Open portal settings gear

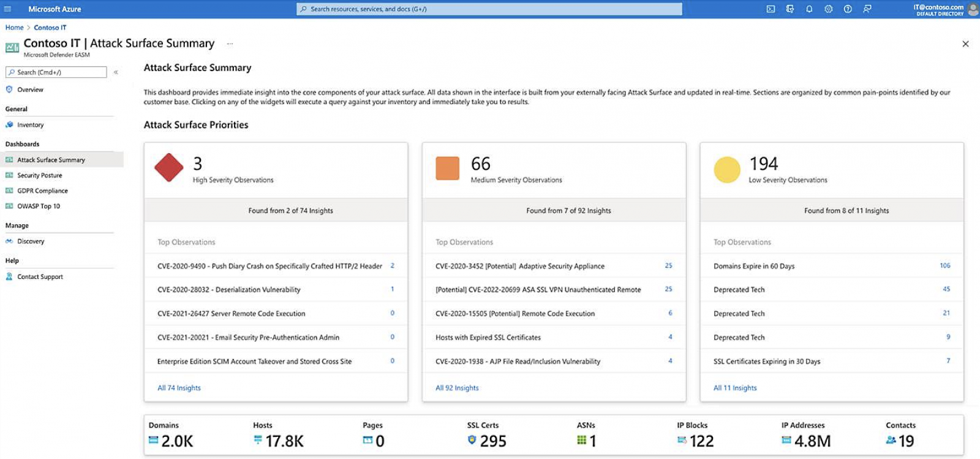(829, 9)
